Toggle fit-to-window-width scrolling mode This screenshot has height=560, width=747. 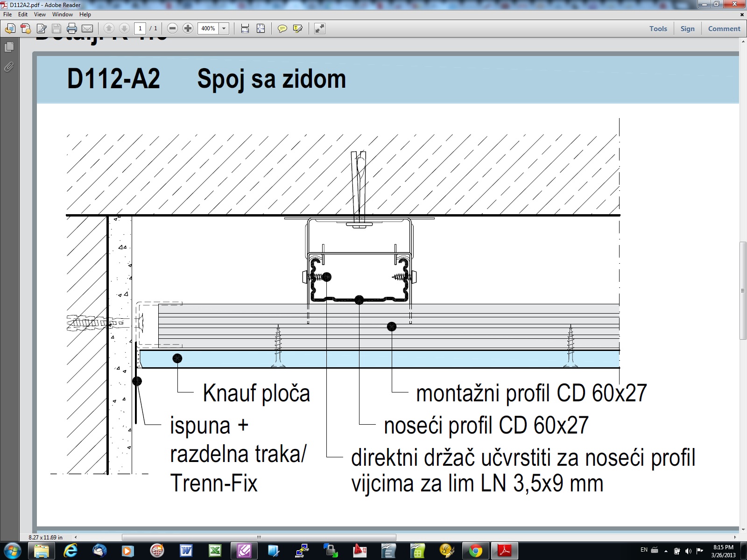coord(245,29)
